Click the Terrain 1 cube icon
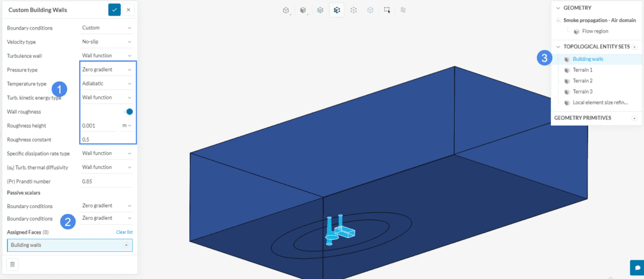This screenshot has height=279, width=644. [x=567, y=70]
